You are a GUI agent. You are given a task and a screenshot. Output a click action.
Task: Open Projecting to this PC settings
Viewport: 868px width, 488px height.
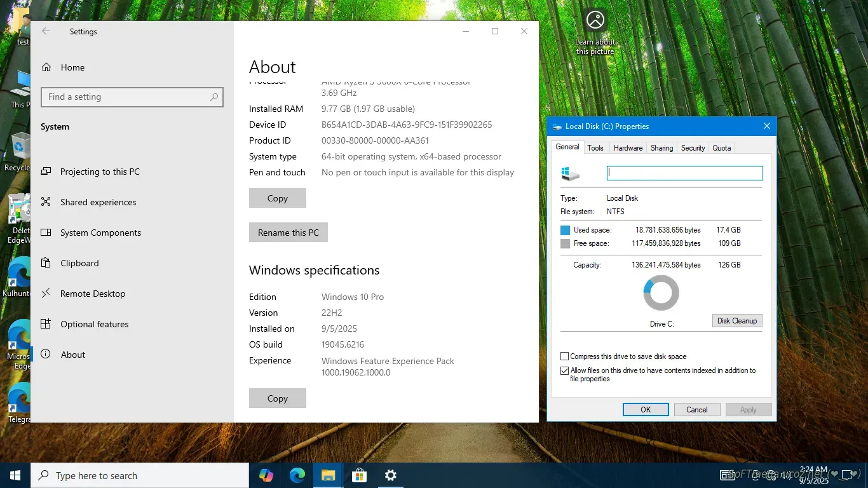coord(99,172)
